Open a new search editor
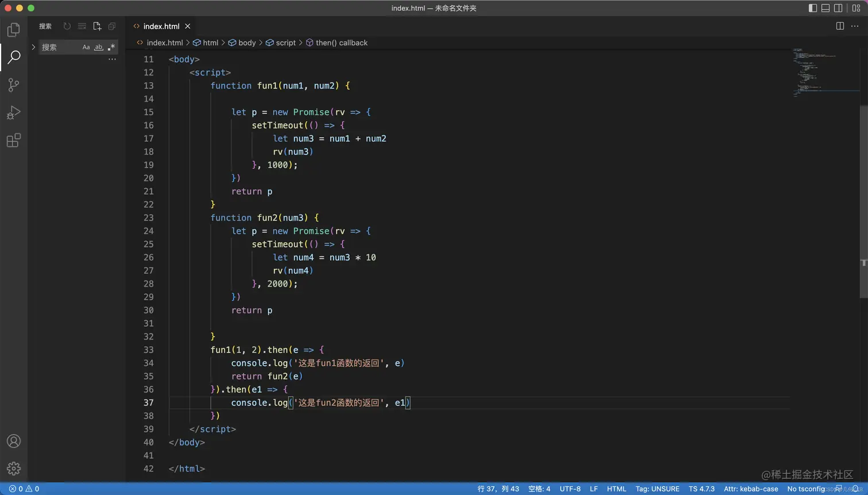 pyautogui.click(x=97, y=26)
